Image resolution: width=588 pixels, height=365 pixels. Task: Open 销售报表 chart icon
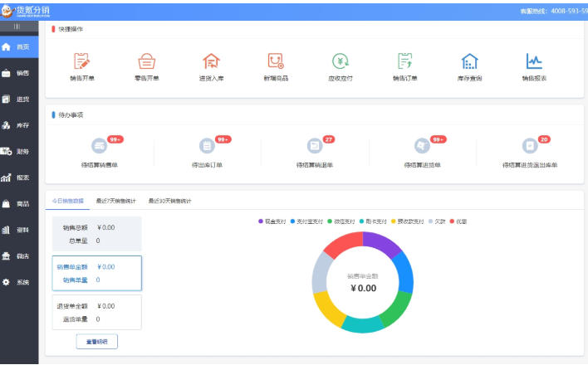click(534, 62)
